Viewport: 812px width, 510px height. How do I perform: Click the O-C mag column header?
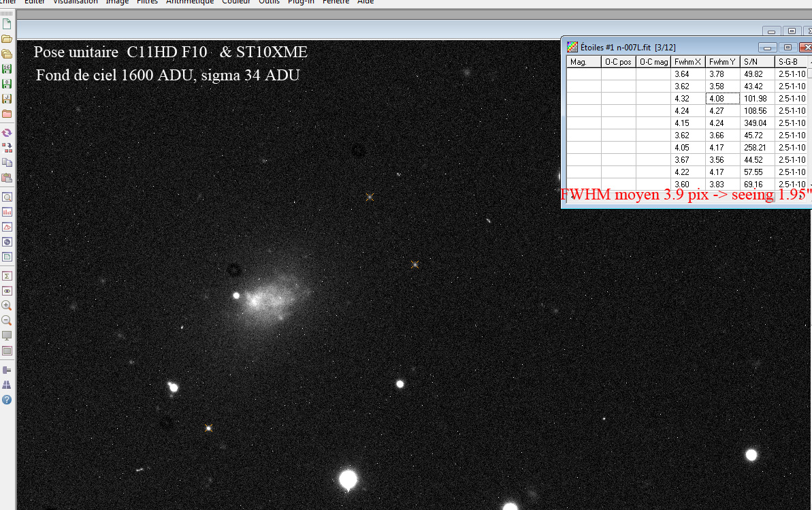[653, 62]
